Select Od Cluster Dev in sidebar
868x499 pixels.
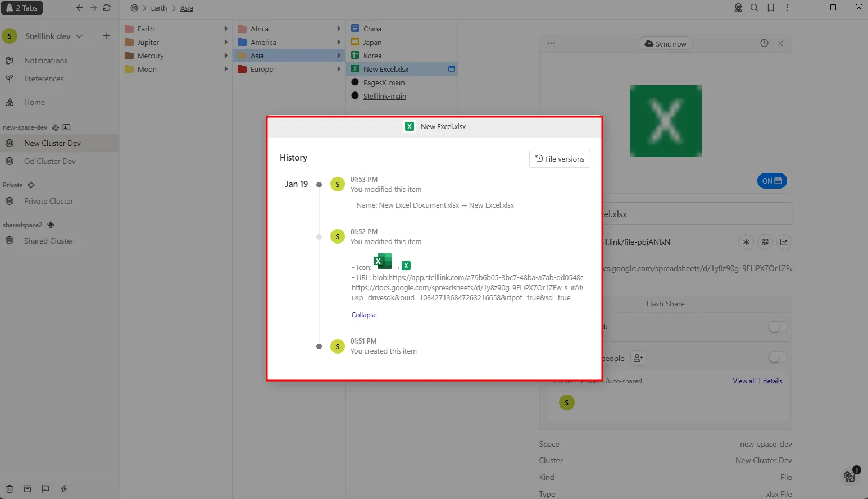click(x=49, y=161)
